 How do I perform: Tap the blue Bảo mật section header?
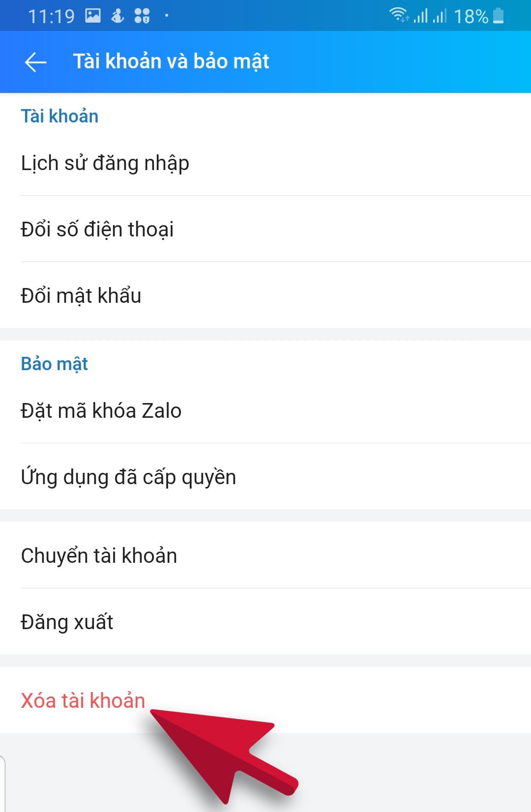(54, 364)
